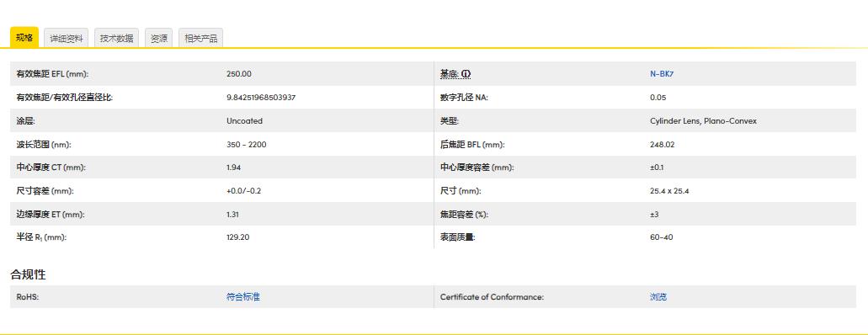The image size is (868, 335).
Task: Click the 1.94 center thickness value
Action: point(233,167)
